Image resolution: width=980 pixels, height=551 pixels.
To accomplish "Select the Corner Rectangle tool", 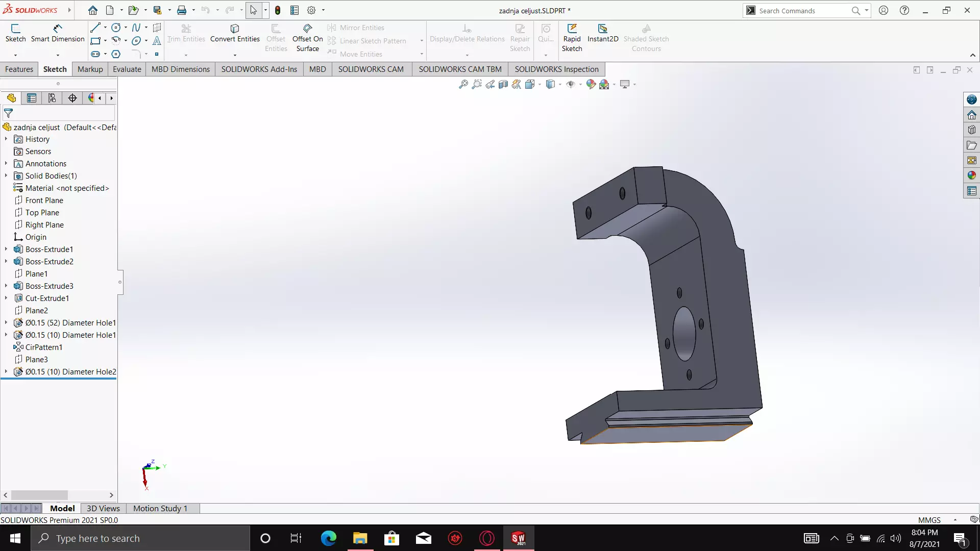I will click(x=95, y=41).
